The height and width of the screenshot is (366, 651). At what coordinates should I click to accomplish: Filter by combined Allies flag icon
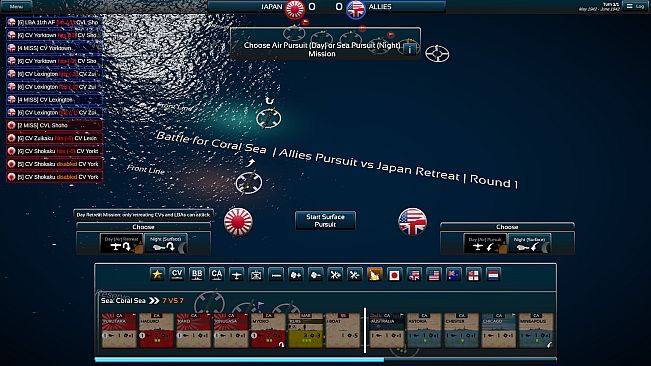(x=414, y=274)
